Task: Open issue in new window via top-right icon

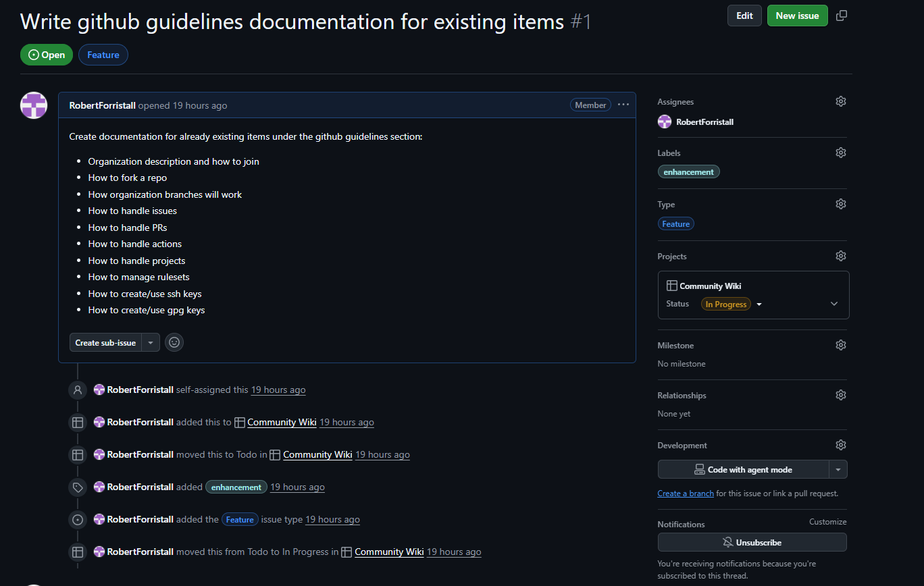Action: (x=841, y=15)
